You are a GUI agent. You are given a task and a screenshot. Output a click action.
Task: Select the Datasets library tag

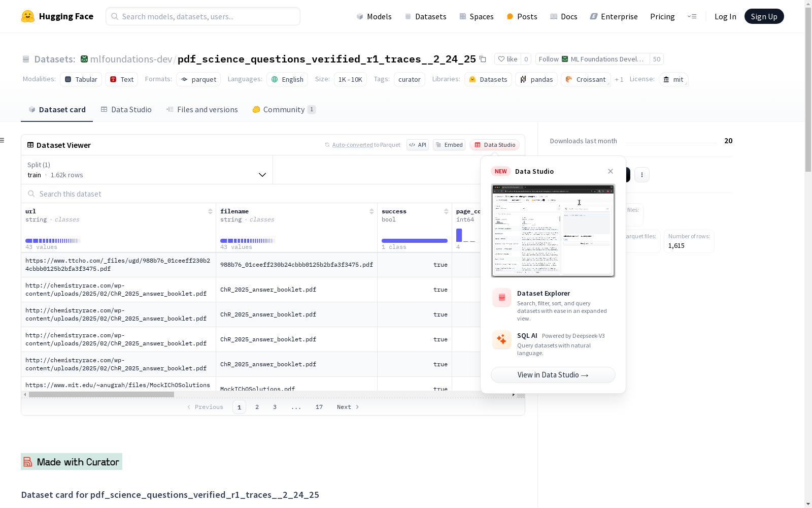pyautogui.click(x=488, y=79)
